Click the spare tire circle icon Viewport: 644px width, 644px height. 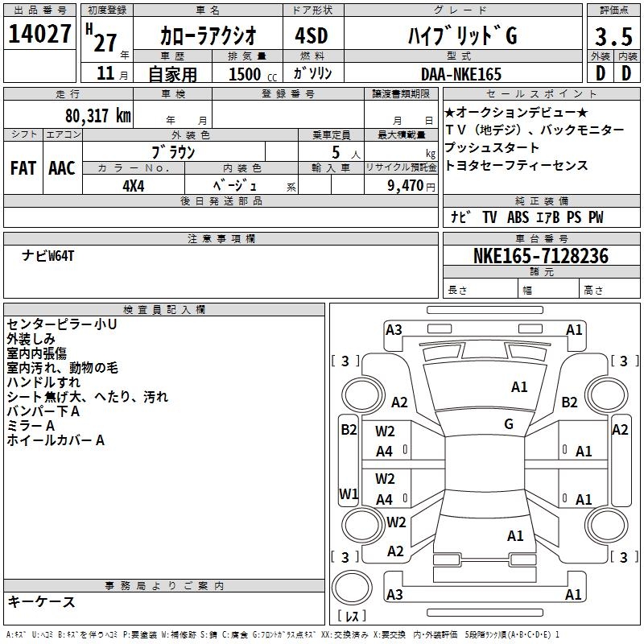coord(352,588)
